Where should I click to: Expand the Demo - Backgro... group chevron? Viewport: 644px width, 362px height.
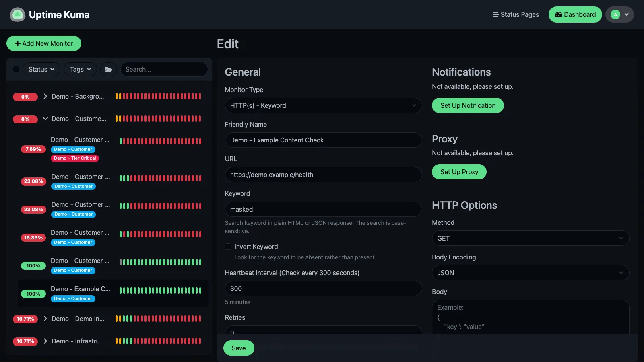[x=45, y=96]
